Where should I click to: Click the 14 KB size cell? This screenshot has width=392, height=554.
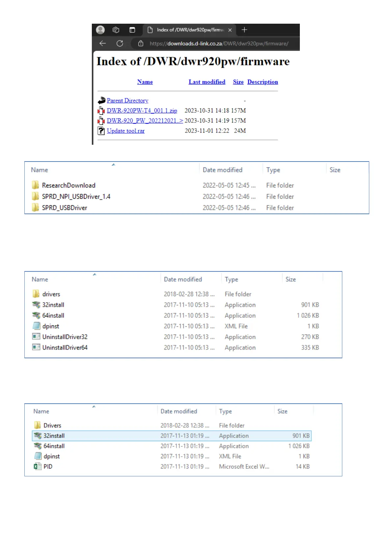coord(302,467)
